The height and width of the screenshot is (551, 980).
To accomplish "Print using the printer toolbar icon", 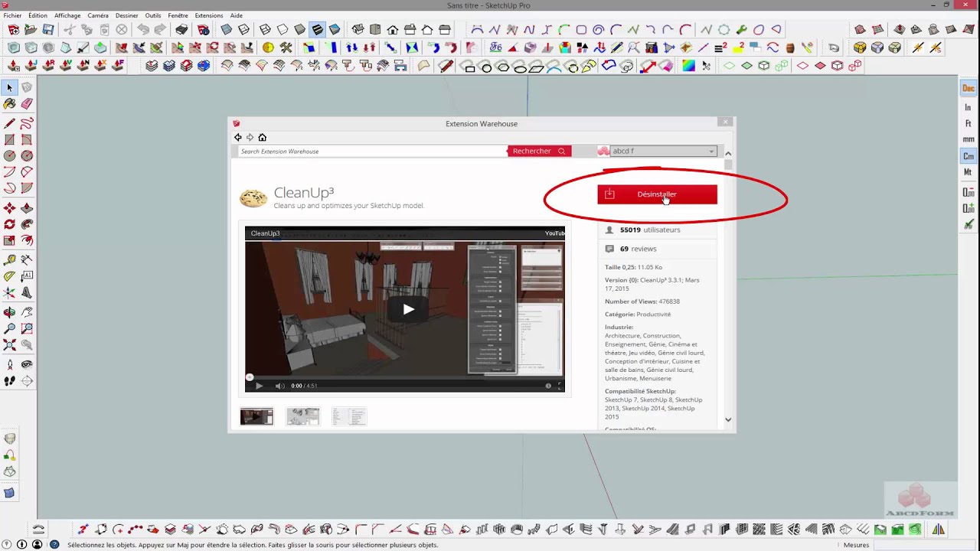I will pyautogui.click(x=181, y=30).
